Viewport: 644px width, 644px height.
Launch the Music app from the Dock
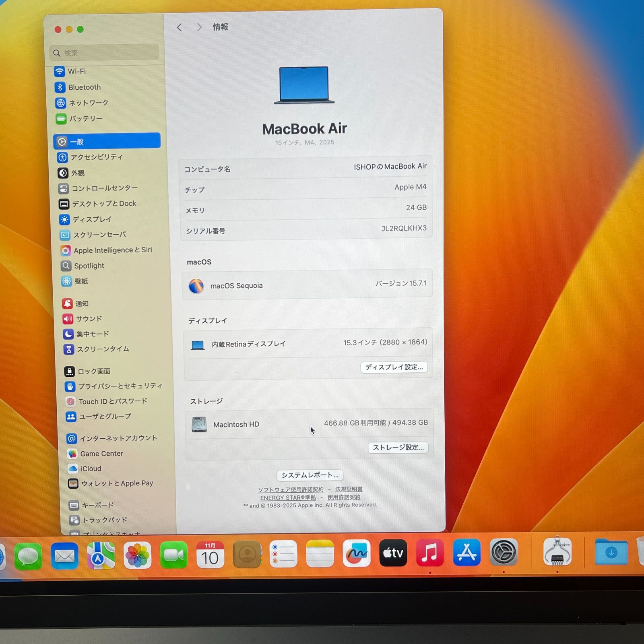click(x=430, y=553)
